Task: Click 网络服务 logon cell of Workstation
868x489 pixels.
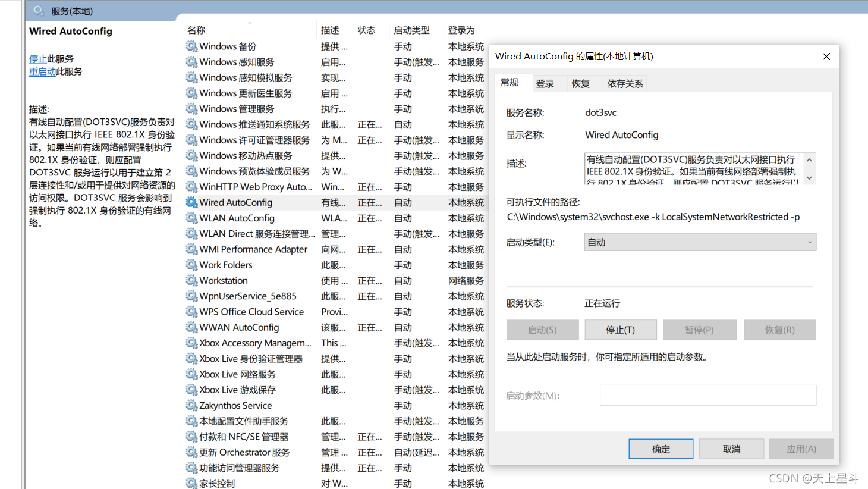Action: point(466,281)
